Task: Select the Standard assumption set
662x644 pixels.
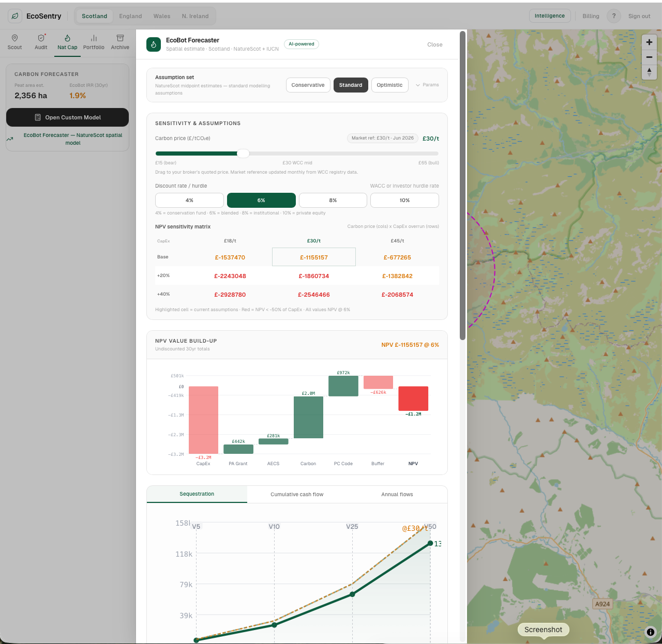Action: pyautogui.click(x=351, y=85)
